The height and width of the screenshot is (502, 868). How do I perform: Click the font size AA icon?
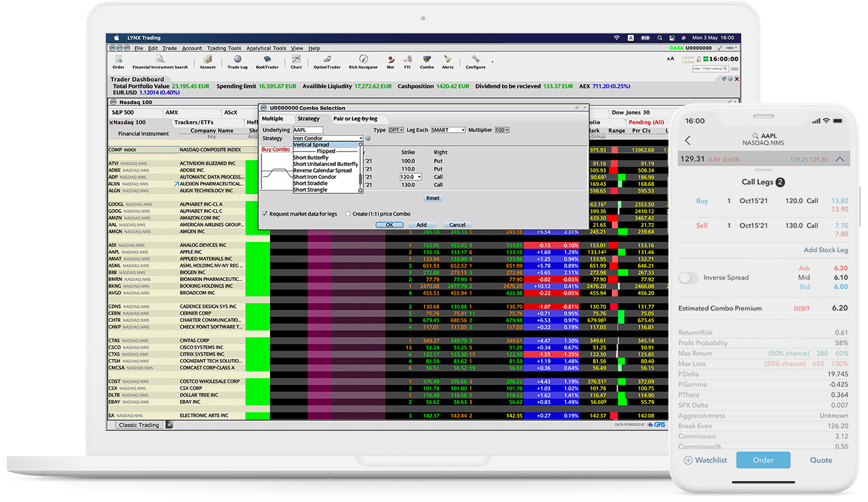click(670, 58)
